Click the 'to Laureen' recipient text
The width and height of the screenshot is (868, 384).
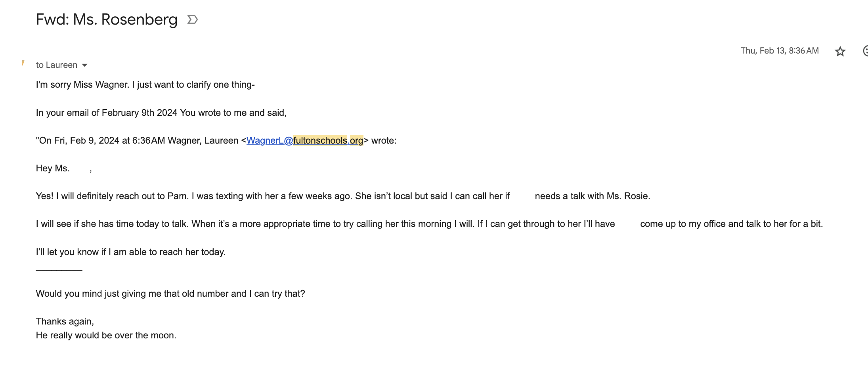[57, 65]
